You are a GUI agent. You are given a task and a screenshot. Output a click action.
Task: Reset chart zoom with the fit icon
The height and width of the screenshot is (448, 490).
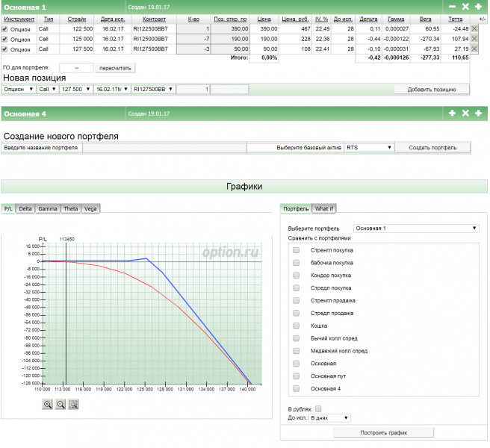tap(73, 404)
